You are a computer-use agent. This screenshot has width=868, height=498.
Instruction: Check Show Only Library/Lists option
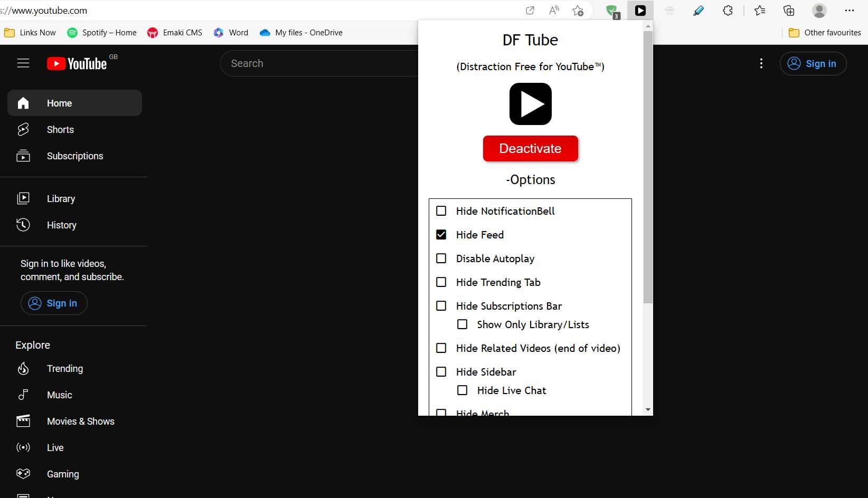click(x=463, y=324)
